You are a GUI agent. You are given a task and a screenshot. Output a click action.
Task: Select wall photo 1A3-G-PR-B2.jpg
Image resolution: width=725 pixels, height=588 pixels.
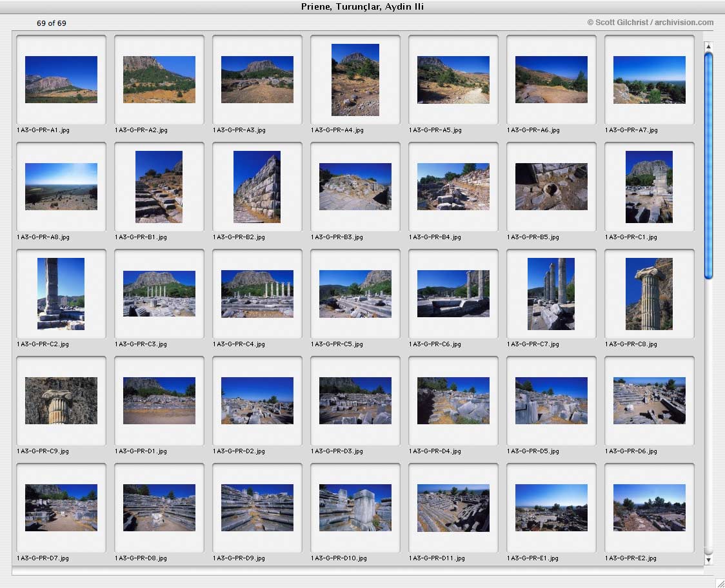pos(257,187)
